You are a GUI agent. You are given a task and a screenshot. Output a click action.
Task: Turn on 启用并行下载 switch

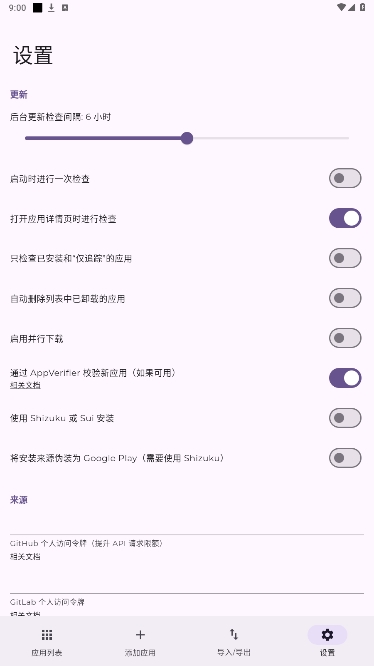point(345,338)
